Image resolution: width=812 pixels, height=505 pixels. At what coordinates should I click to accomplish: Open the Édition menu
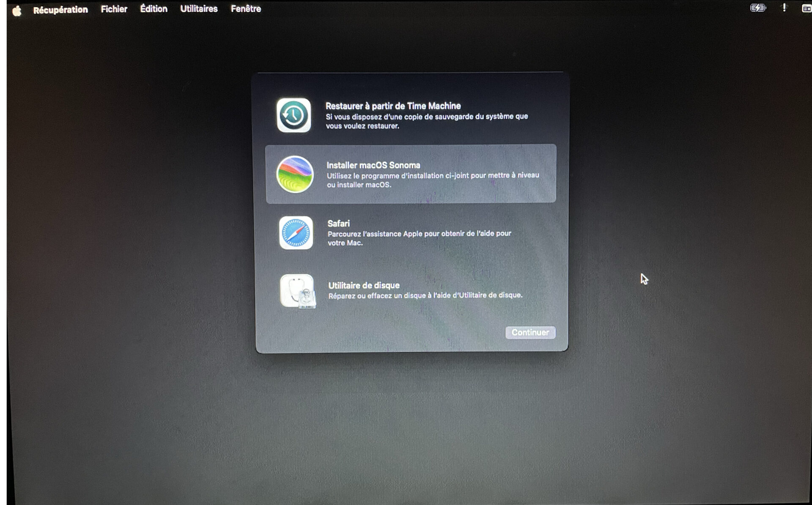point(154,8)
